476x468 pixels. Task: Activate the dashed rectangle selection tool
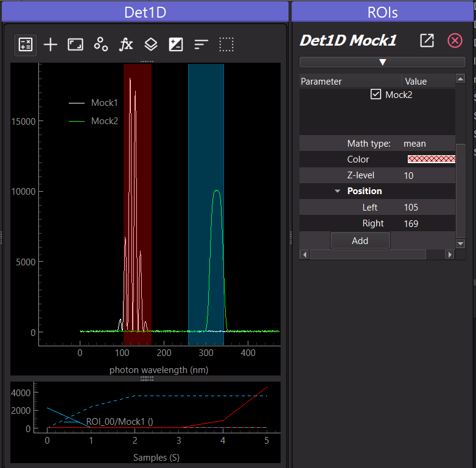[x=226, y=44]
